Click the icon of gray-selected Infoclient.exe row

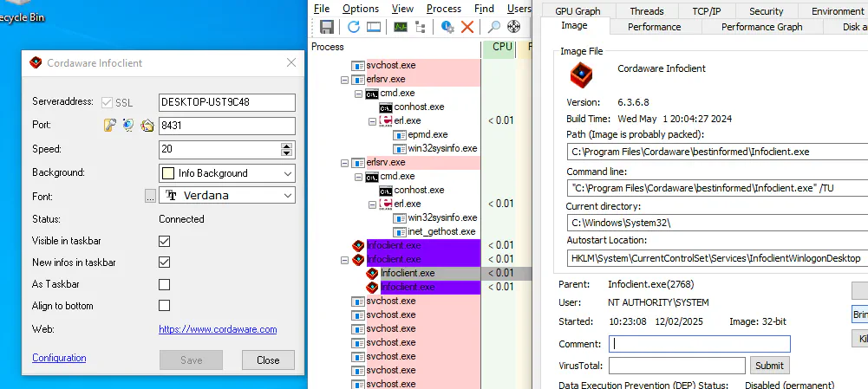[x=372, y=273]
